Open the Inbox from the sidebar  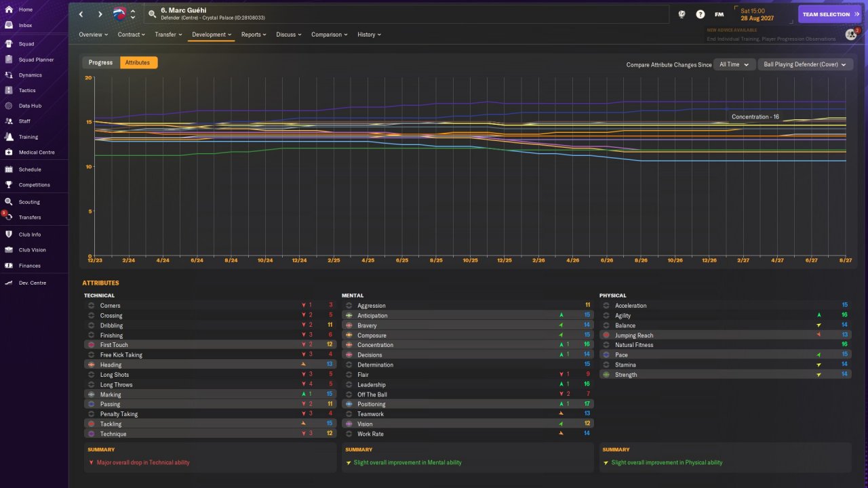click(x=25, y=25)
